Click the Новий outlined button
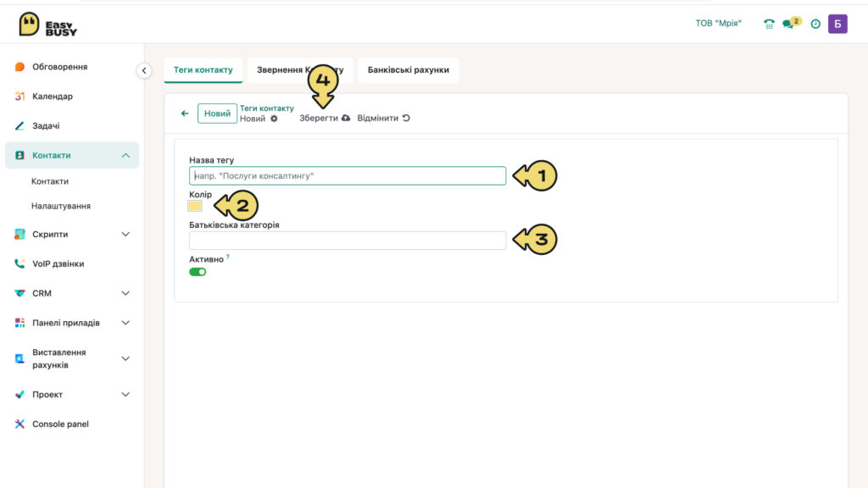The image size is (868, 488). point(217,114)
